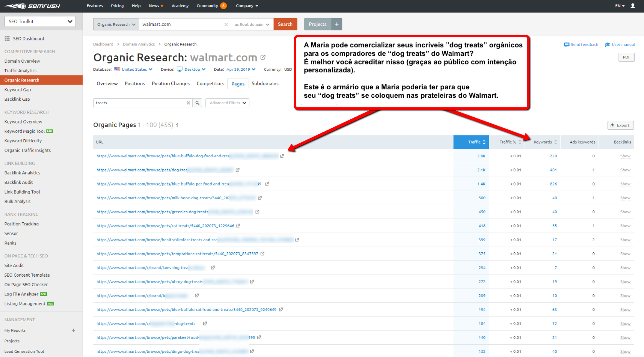Open dingo-dog-treats external link icon
The height and width of the screenshot is (357, 644).
[252, 351]
